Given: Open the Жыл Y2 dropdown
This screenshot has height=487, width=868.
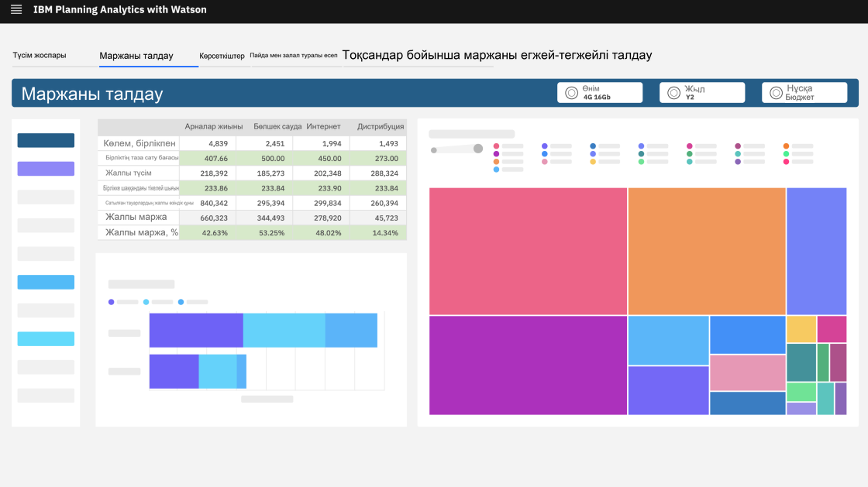Looking at the screenshot, I should pyautogui.click(x=702, y=93).
